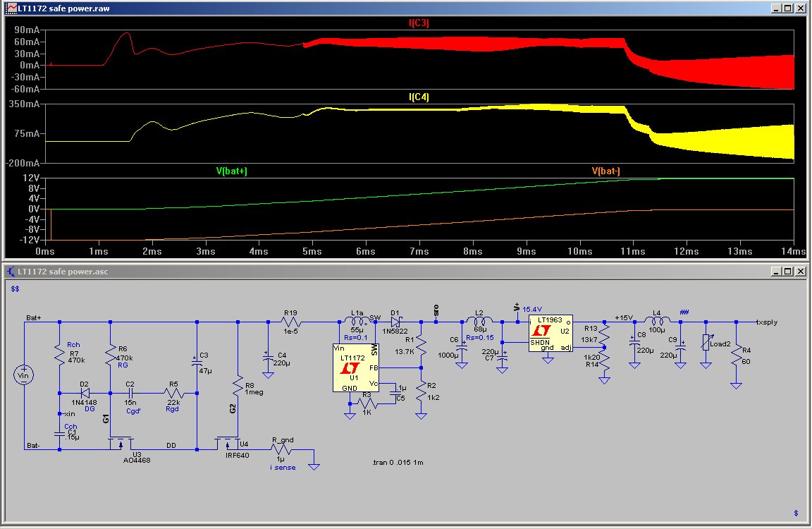Click the Rs=0.15 parameter text
The image size is (812, 529).
click(x=479, y=338)
